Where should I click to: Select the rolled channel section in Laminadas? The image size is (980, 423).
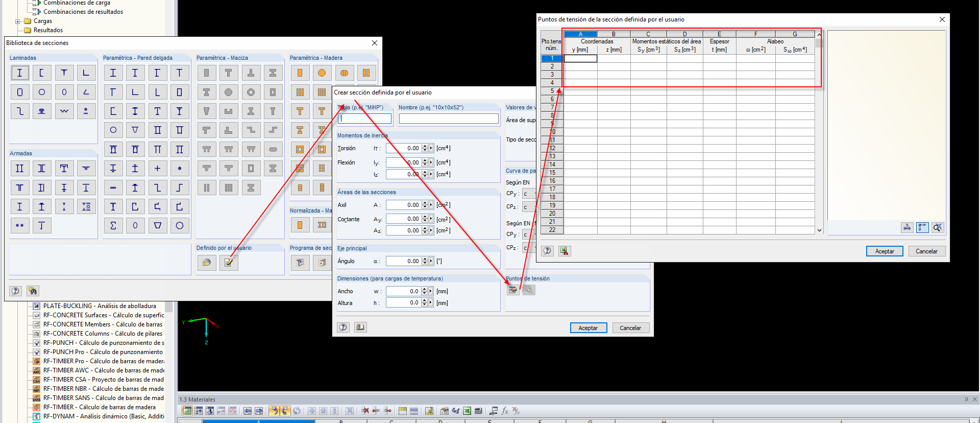pos(42,73)
